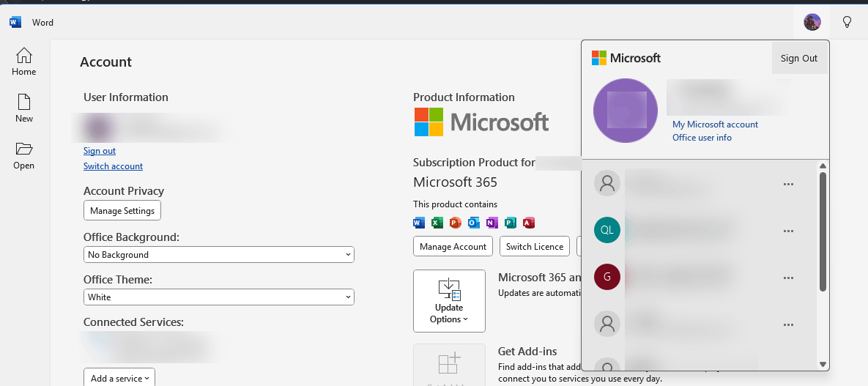868x386 pixels.
Task: Click the Microsoft 365 product name text
Action: (455, 182)
